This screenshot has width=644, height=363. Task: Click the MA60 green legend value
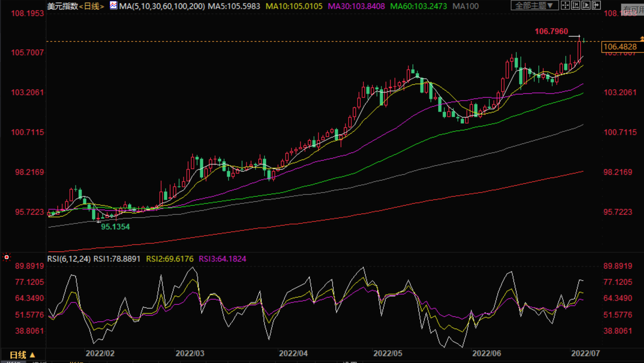pyautogui.click(x=418, y=6)
